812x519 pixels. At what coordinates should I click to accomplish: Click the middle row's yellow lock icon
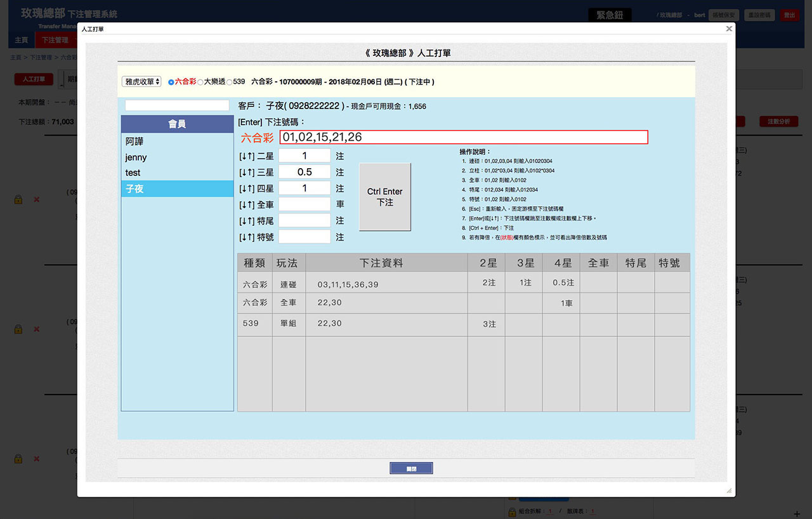[18, 329]
